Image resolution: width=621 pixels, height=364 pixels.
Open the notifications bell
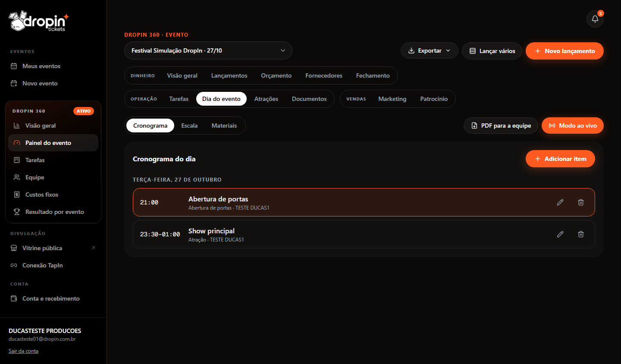coord(595,19)
